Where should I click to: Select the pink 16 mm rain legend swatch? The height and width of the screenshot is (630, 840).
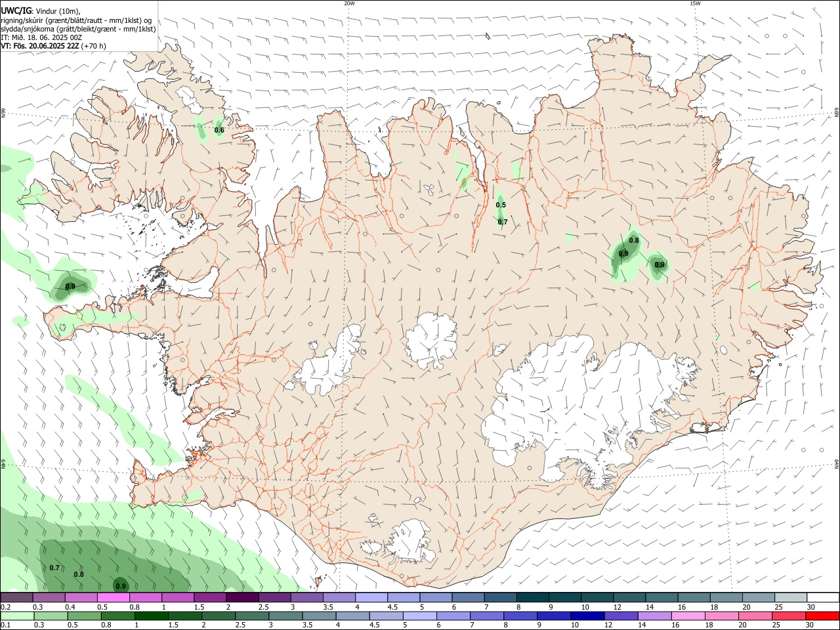pyautogui.click(x=688, y=616)
